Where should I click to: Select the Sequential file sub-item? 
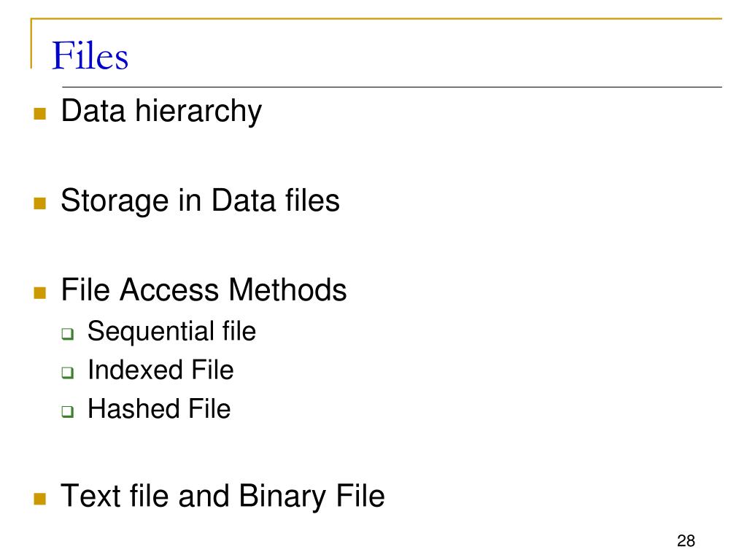coord(171,332)
